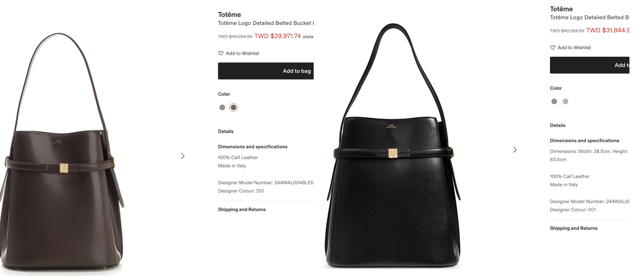The image size is (644, 276).
Task: Open the Totême brand link on left listing
Action: click(x=229, y=15)
